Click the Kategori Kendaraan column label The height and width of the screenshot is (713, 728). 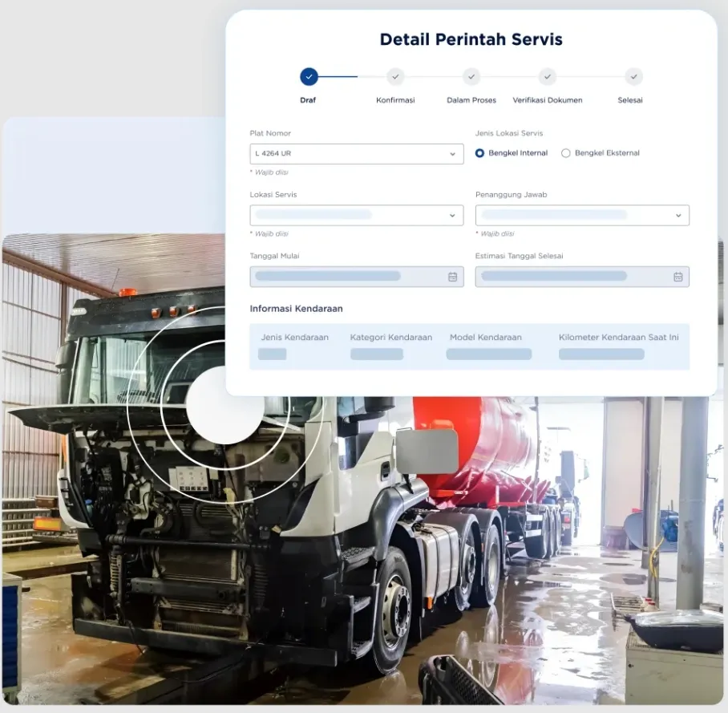(x=391, y=337)
